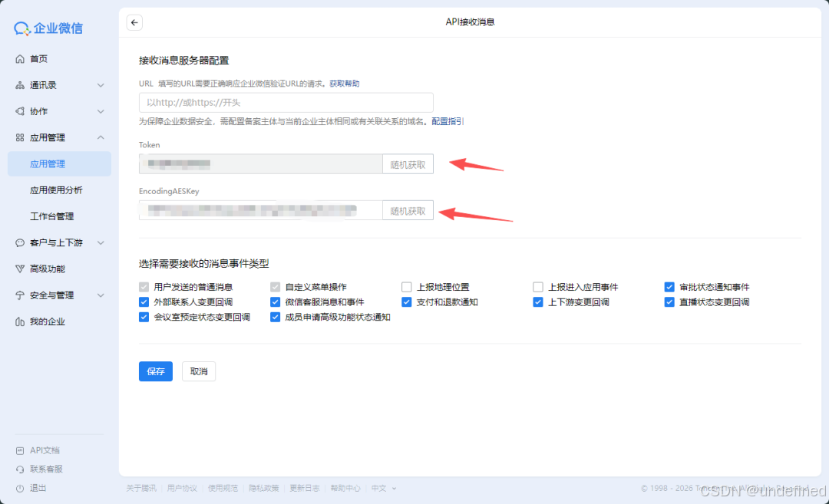Click the power icon beside 退出
The height and width of the screenshot is (504, 829).
point(20,488)
